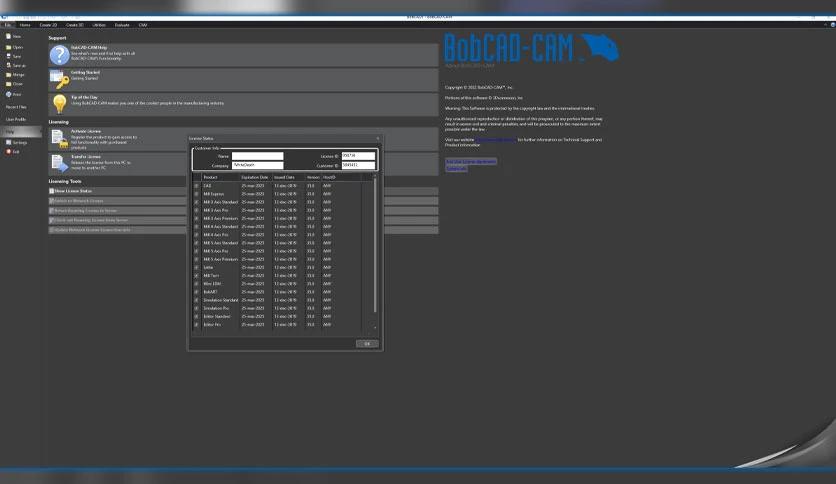Click OK button in License Status dialog

tap(367, 344)
